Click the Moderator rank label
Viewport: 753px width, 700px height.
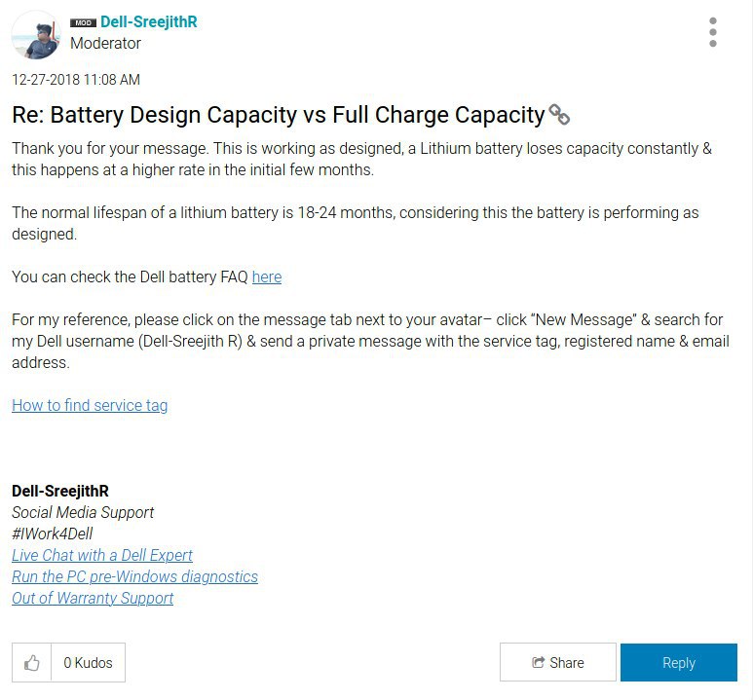[x=105, y=43]
